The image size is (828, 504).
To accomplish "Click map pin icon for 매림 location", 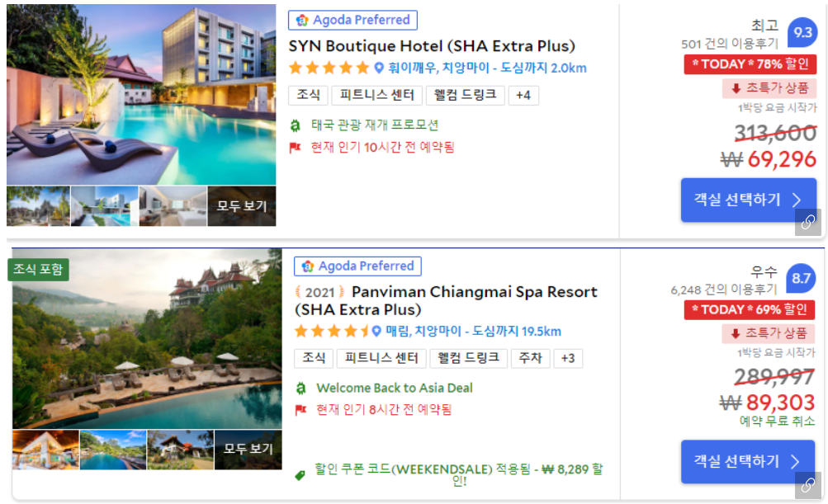I will (376, 332).
